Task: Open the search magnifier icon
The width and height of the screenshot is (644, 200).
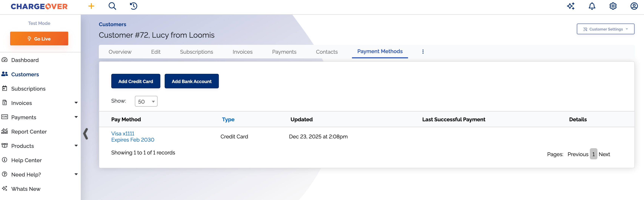Action: click(112, 6)
